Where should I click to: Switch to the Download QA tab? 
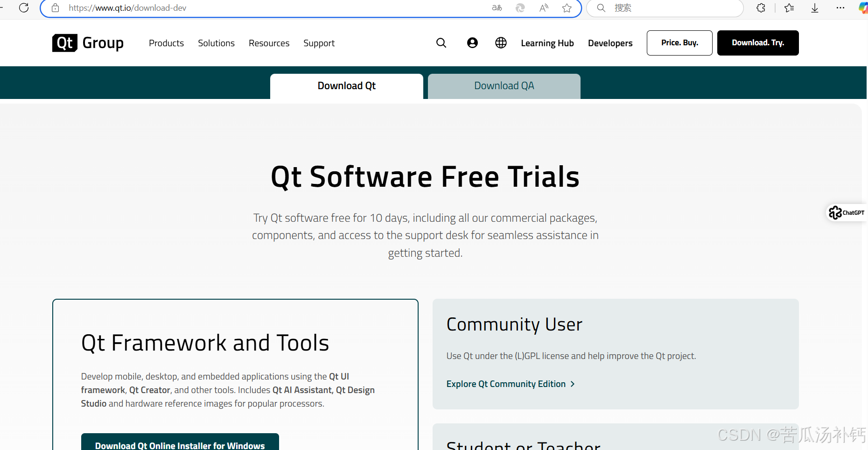[504, 86]
